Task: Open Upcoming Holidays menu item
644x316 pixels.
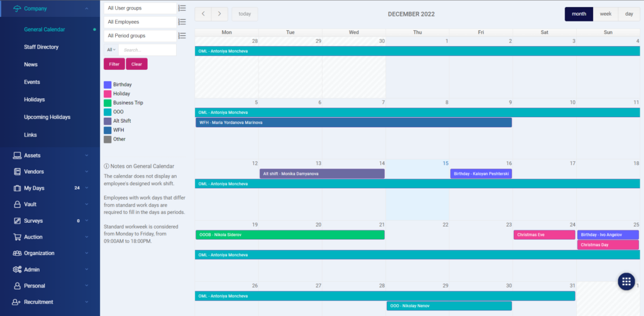Action: tap(47, 117)
